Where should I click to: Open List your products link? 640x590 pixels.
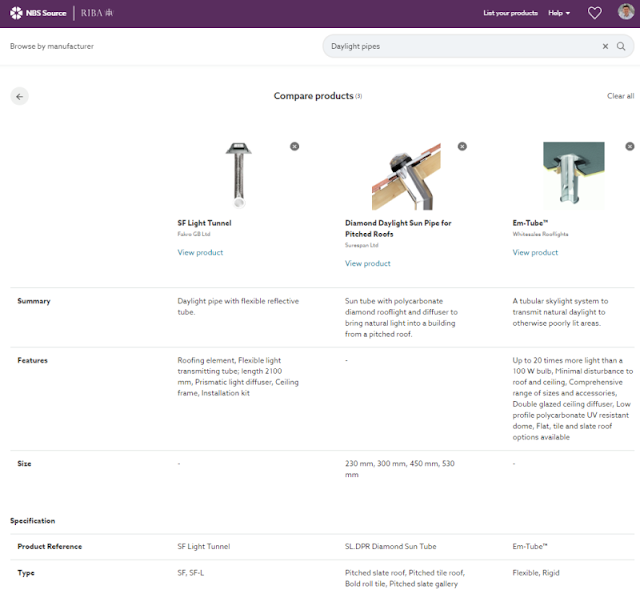[510, 13]
